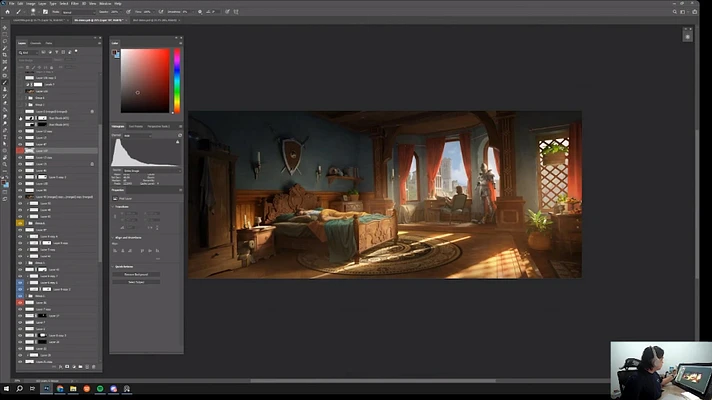Select the Dodge tool
The image size is (712, 400).
pos(5,123)
